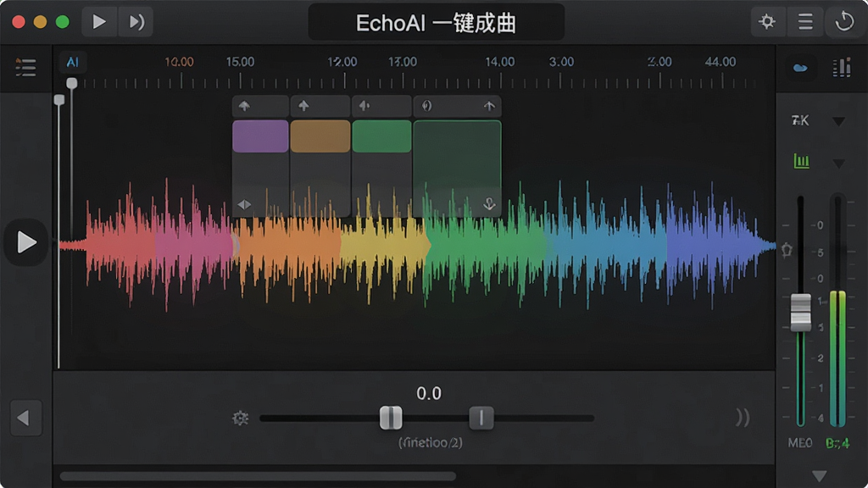
Task: Click the horizontal scrollbar at the bottom
Action: tap(258, 476)
